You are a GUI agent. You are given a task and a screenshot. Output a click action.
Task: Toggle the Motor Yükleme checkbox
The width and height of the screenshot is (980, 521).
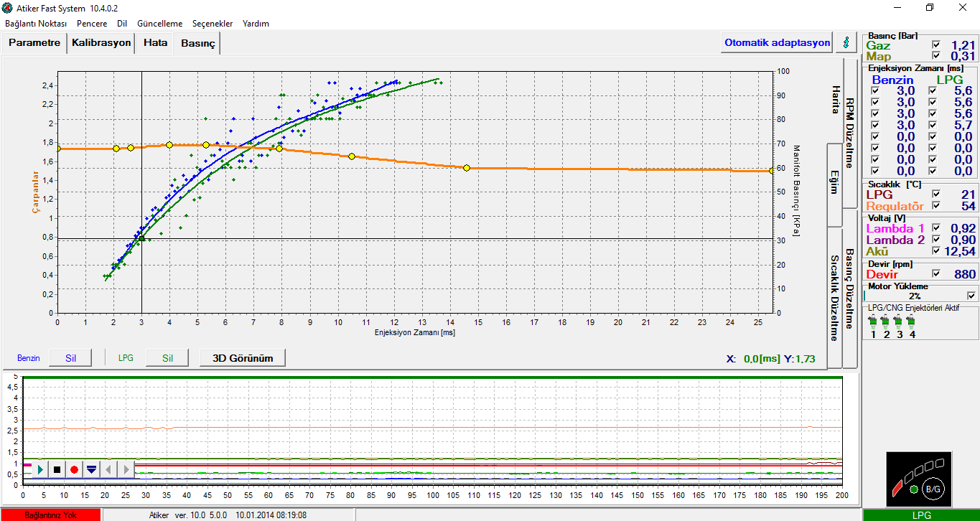click(x=971, y=295)
